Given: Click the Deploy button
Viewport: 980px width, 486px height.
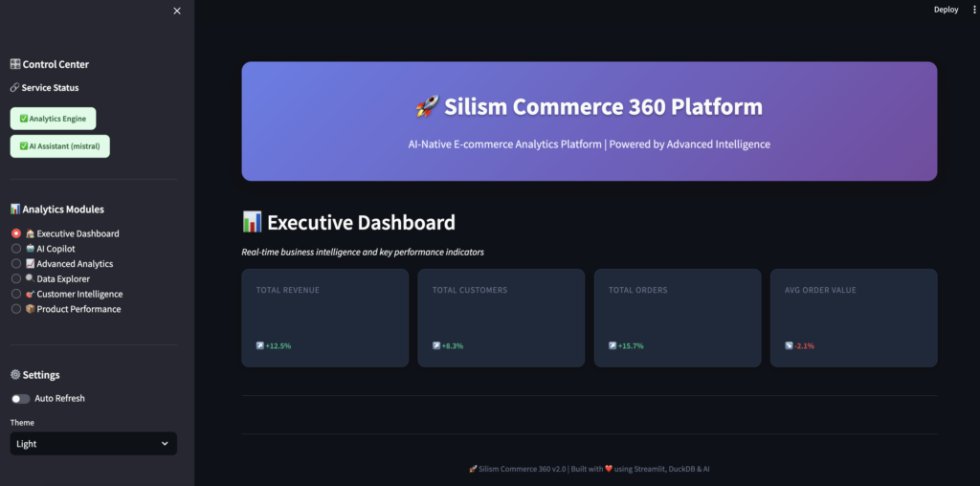Looking at the screenshot, I should [x=946, y=10].
